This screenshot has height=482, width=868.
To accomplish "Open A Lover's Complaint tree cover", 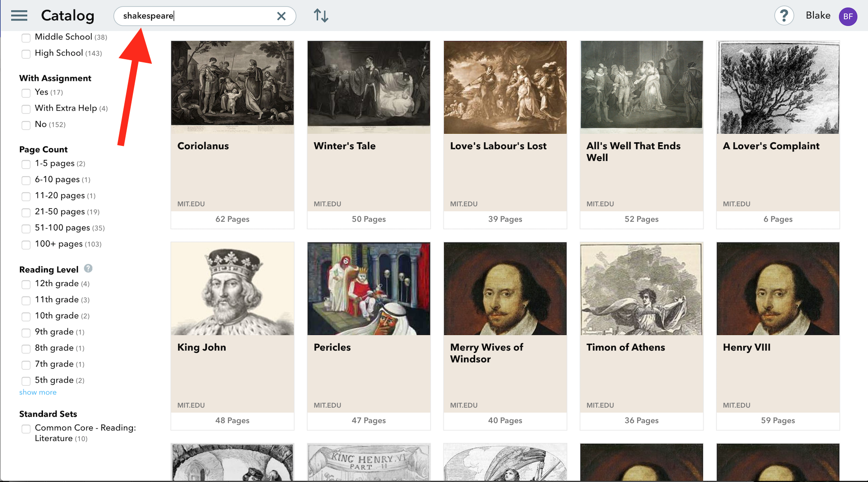I will (778, 87).
